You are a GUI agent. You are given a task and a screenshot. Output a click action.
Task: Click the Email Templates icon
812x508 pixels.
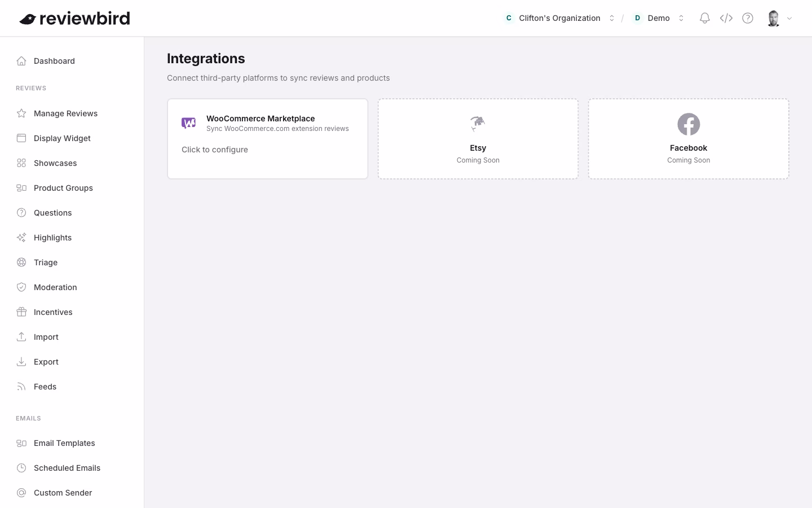coord(21,443)
